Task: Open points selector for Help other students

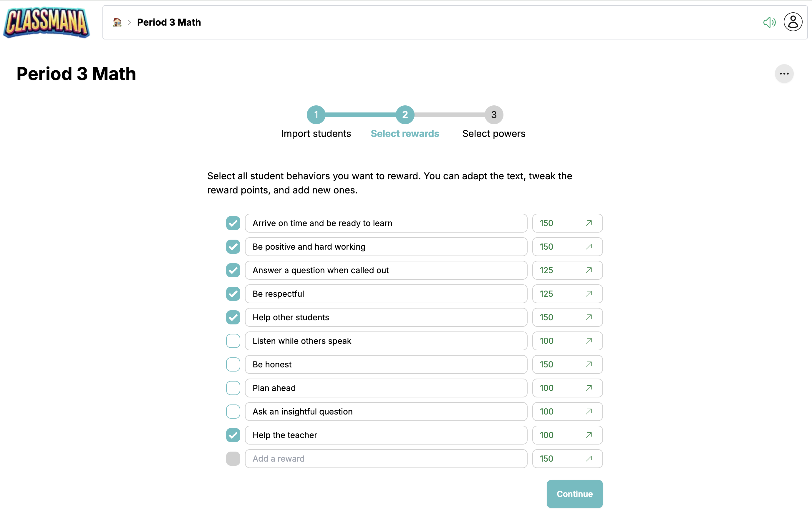Action: pyautogui.click(x=567, y=317)
